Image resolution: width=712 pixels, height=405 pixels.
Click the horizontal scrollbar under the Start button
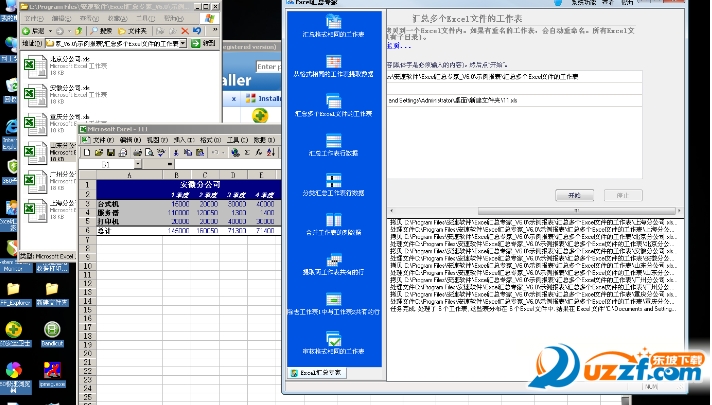pos(577,211)
